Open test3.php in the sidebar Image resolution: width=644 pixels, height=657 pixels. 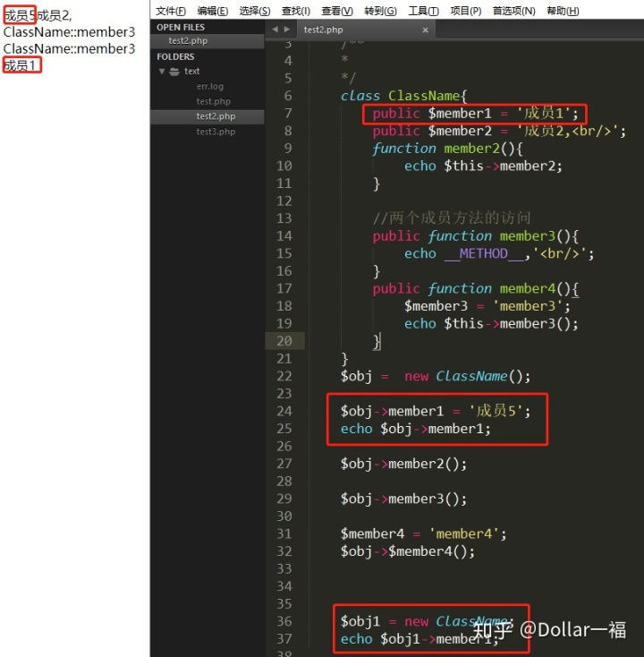click(x=216, y=132)
